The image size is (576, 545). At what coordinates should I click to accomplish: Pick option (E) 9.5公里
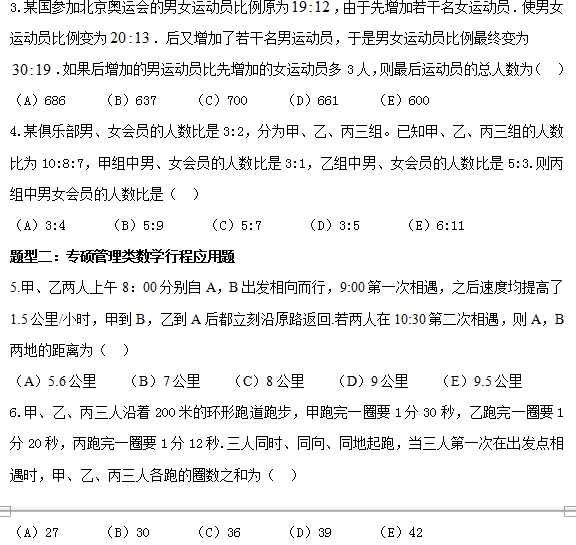click(482, 382)
